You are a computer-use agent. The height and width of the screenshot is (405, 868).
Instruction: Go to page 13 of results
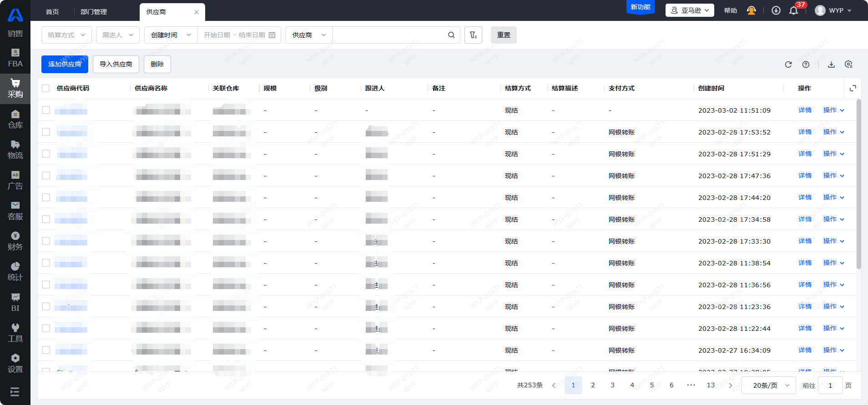pos(711,385)
